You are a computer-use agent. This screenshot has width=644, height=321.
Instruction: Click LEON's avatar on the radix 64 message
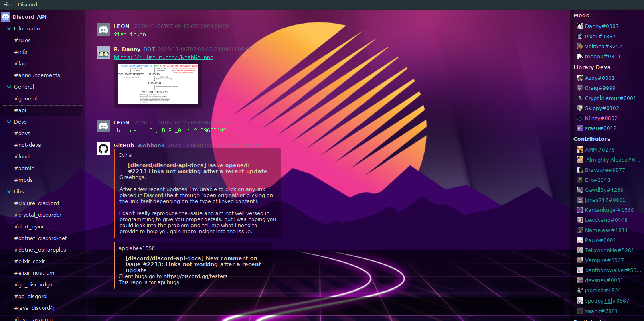pos(103,126)
